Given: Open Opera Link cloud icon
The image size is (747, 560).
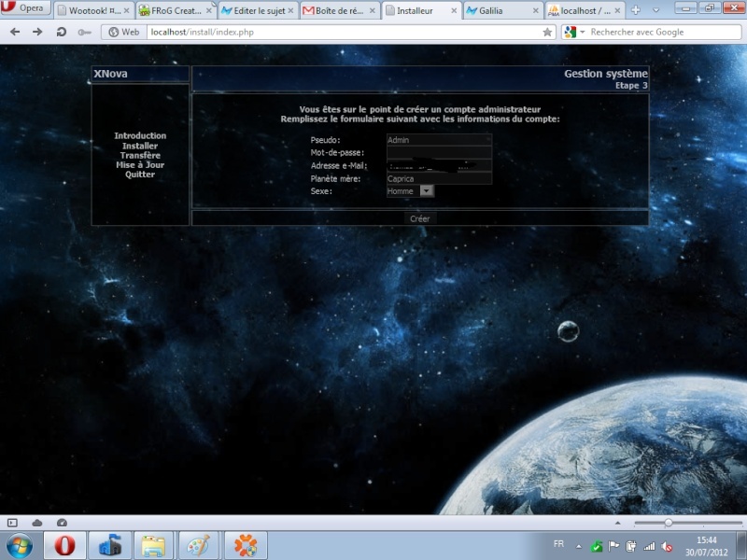Looking at the screenshot, I should coord(37,523).
